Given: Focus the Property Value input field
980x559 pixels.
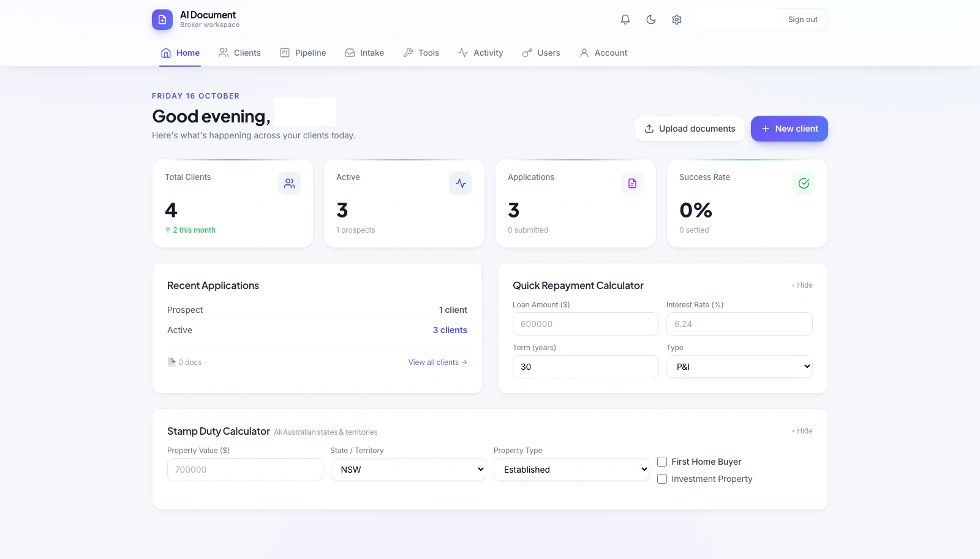Looking at the screenshot, I should tap(245, 470).
